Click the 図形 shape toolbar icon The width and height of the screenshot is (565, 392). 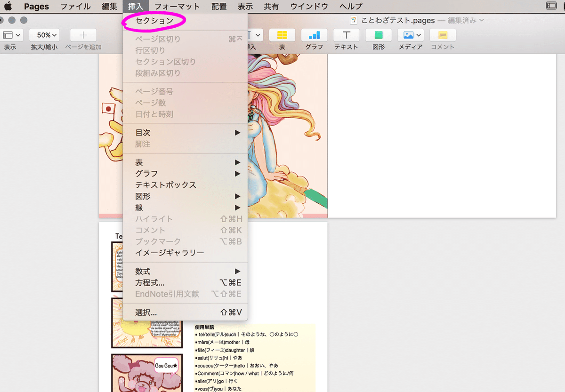tap(379, 35)
